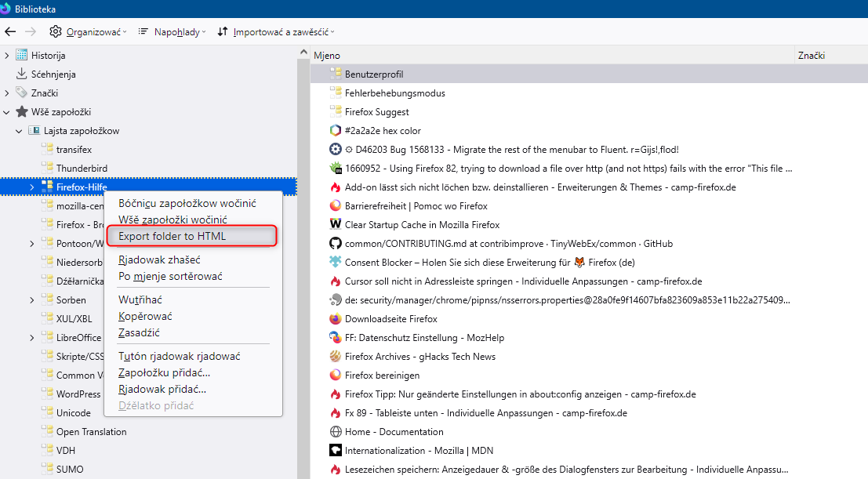Select the Thunderbird folder in sidebar
The image size is (868, 479).
click(82, 169)
